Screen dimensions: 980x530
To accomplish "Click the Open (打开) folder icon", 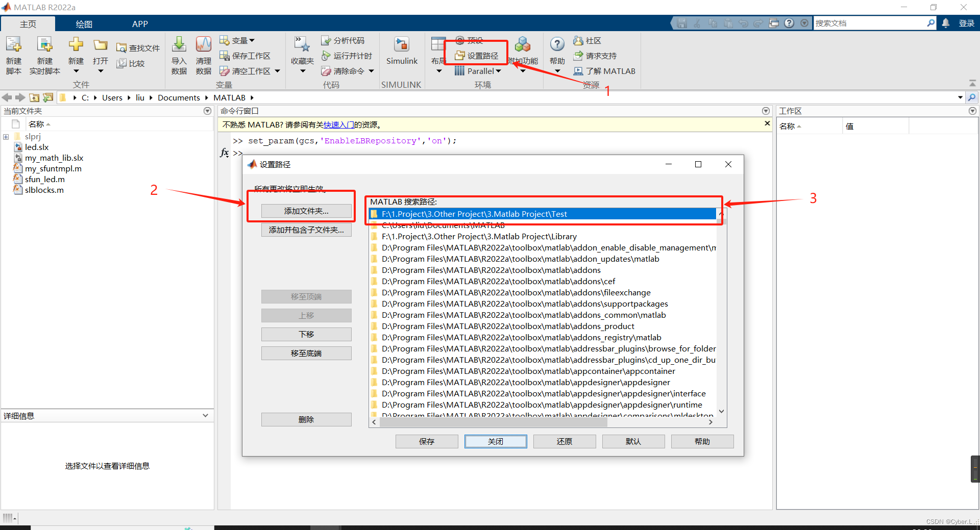I will pos(101,45).
